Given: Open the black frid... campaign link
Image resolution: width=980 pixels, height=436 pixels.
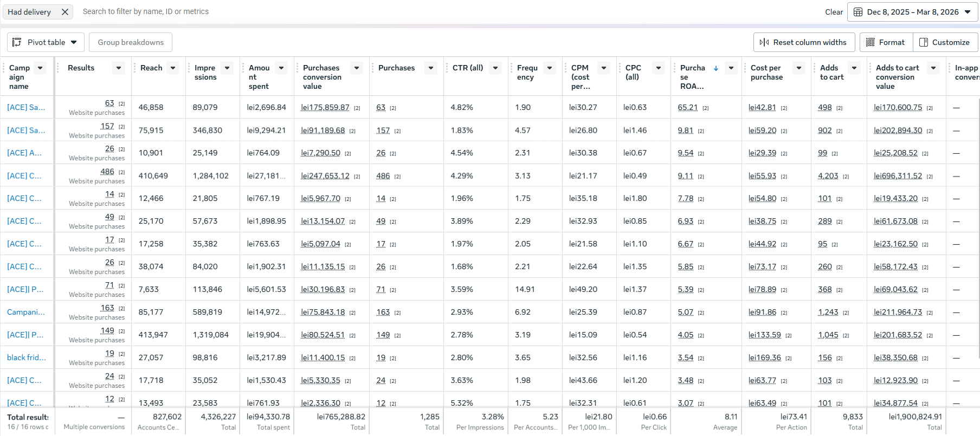Looking at the screenshot, I should tap(27, 357).
